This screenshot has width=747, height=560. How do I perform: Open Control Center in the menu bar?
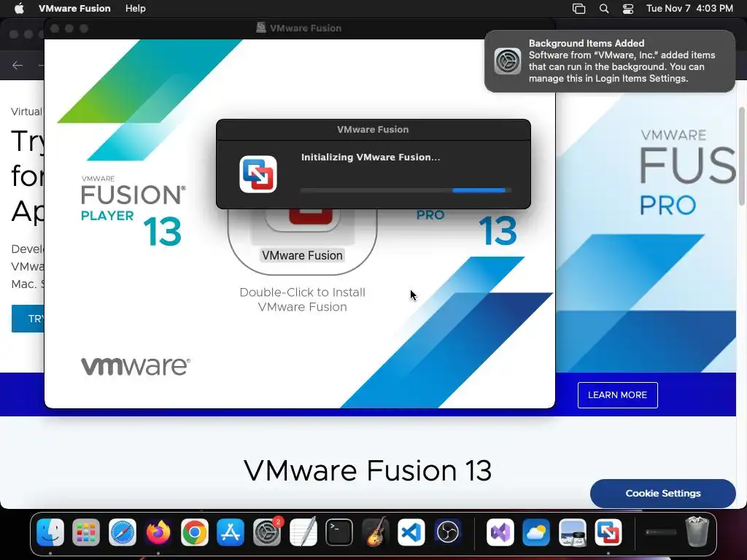click(x=628, y=9)
